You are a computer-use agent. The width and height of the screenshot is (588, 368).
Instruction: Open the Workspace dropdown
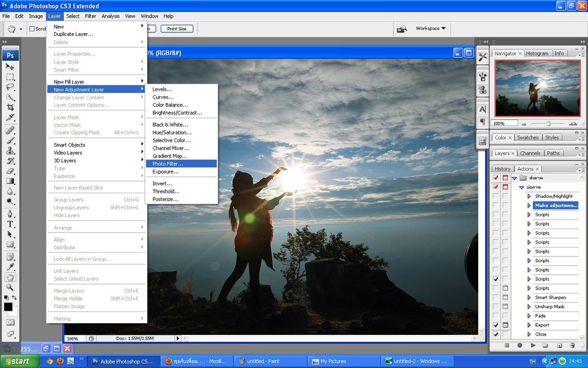(430, 29)
